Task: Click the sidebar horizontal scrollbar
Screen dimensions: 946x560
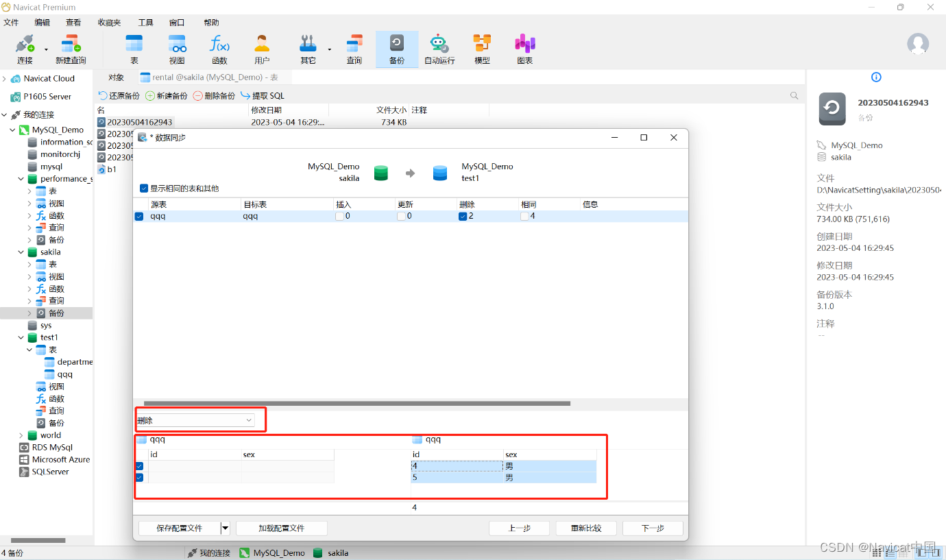Action: 38,540
